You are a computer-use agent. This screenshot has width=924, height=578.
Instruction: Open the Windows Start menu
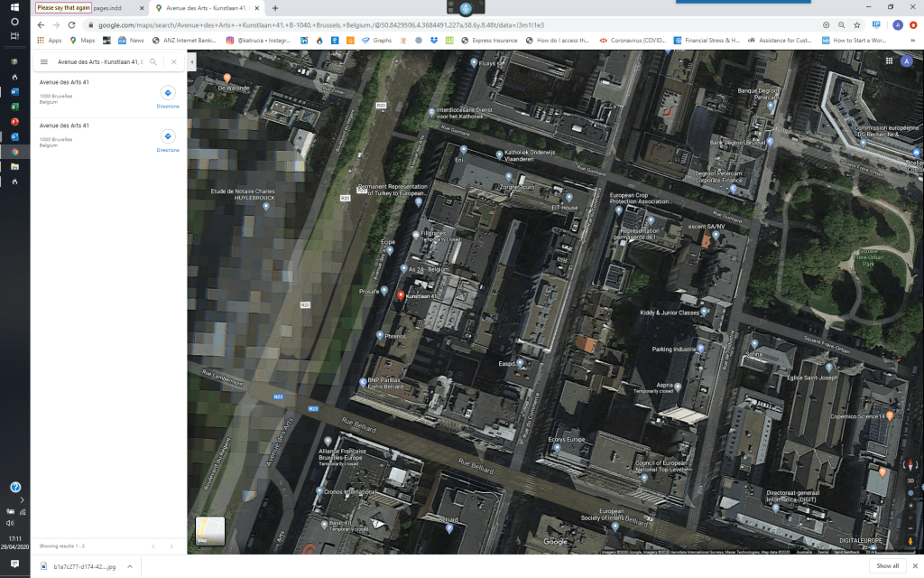tap(14, 7)
